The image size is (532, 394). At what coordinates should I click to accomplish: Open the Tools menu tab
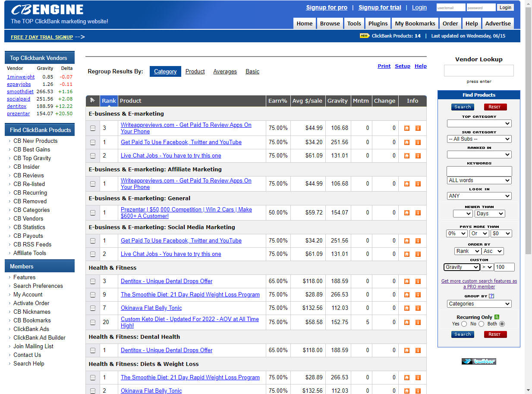[x=354, y=23]
